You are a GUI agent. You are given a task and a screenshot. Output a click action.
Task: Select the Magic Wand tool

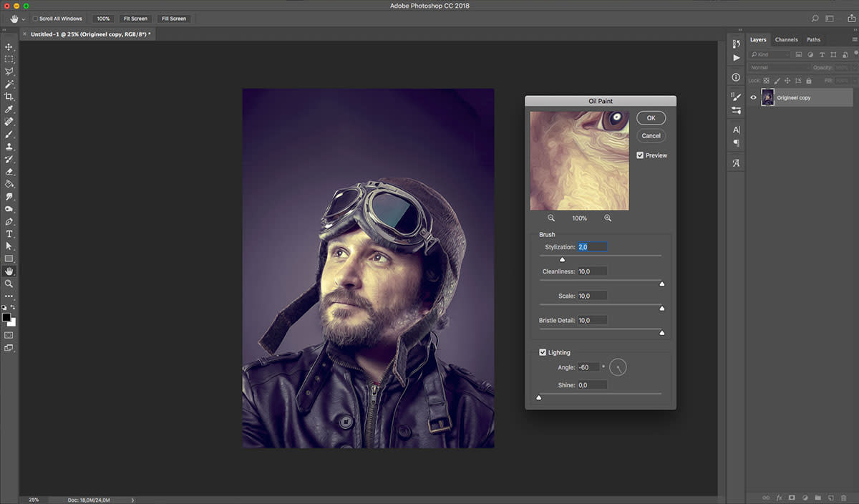[9, 84]
